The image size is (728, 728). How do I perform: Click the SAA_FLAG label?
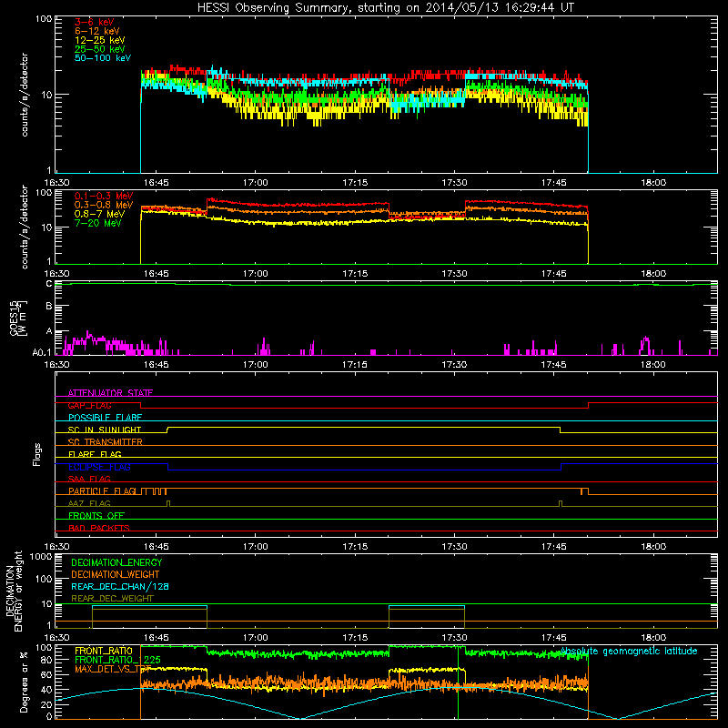tap(89, 480)
